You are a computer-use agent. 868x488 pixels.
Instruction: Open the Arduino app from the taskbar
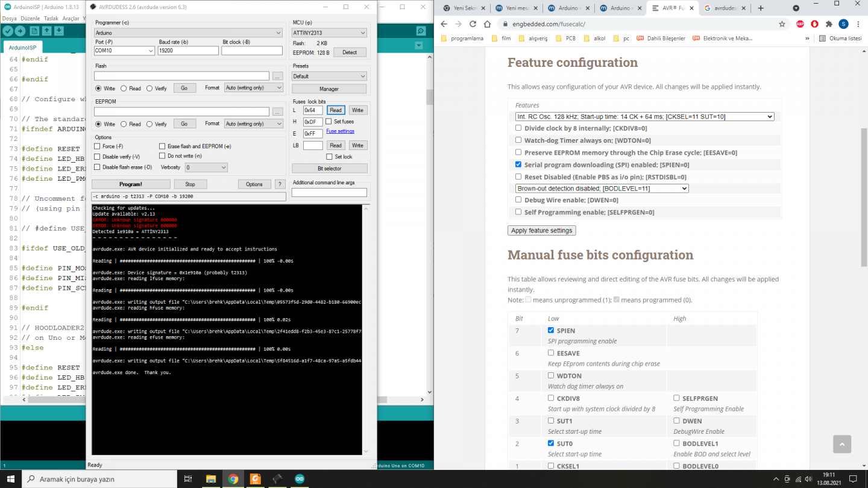point(300,479)
